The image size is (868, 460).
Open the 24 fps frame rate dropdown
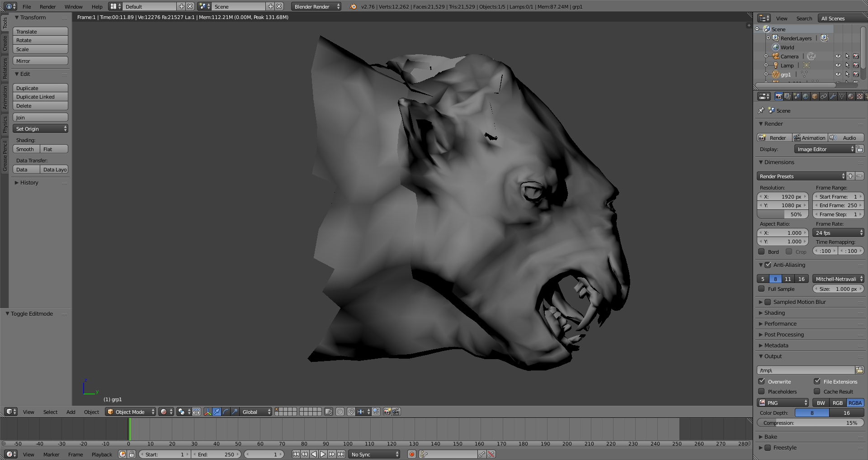pos(838,232)
